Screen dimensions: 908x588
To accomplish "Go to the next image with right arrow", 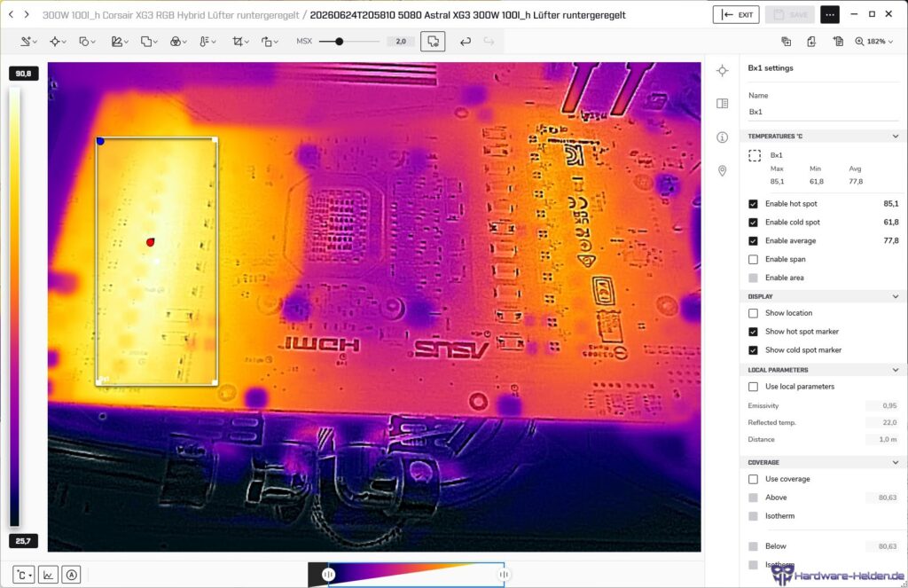I will [x=27, y=14].
